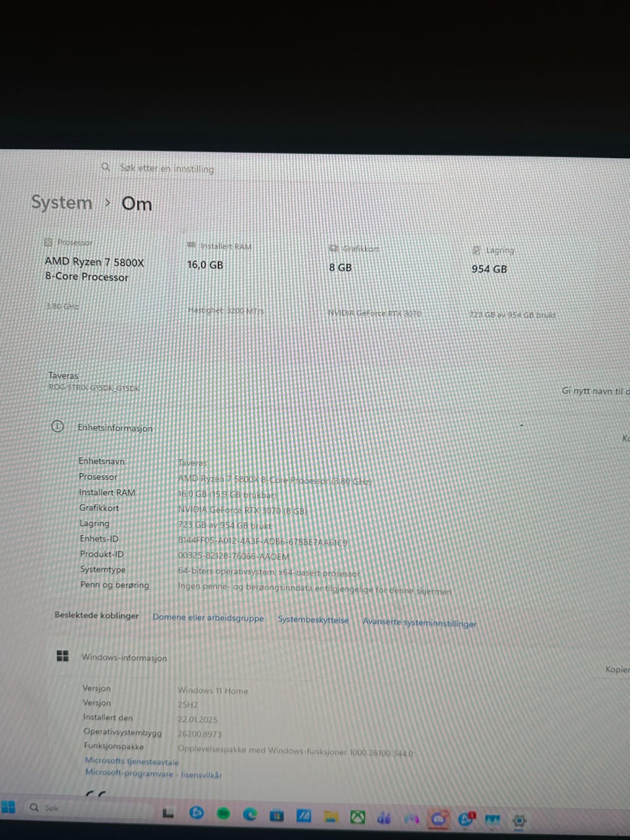
Task: Click the '22.01.2025' install date
Action: (x=198, y=719)
